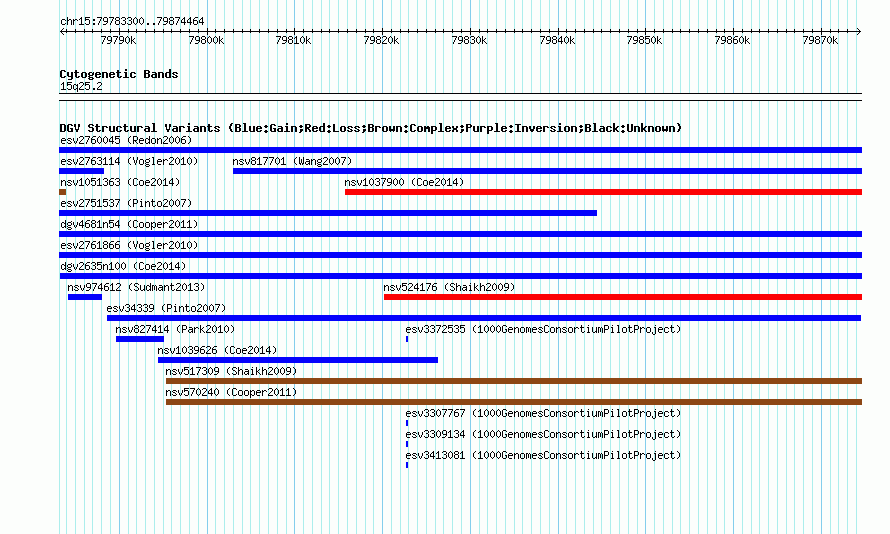
Task: Open nsv1039626 (Coe2014) label
Action: tap(217, 350)
